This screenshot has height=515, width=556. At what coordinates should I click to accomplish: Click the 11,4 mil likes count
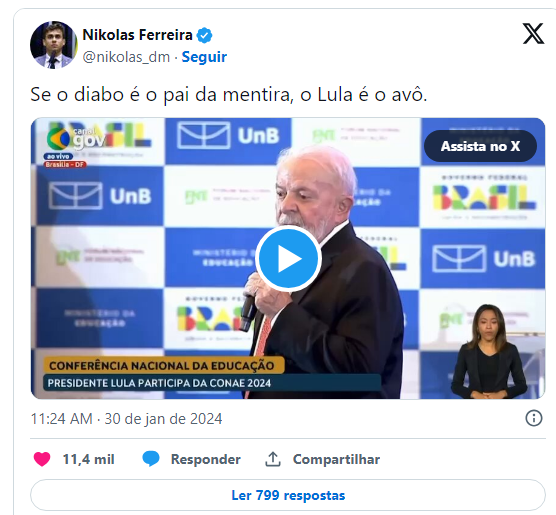88,459
